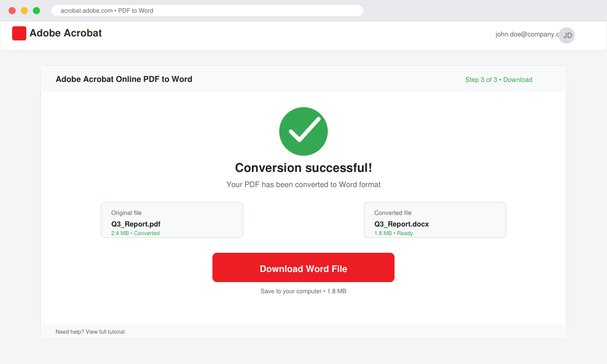This screenshot has width=607, height=364.
Task: Maximize the window with the green button
Action: point(36,11)
